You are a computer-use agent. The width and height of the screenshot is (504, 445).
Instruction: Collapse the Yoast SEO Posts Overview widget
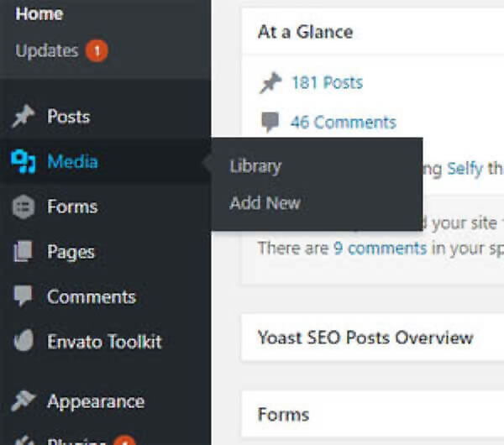click(365, 338)
